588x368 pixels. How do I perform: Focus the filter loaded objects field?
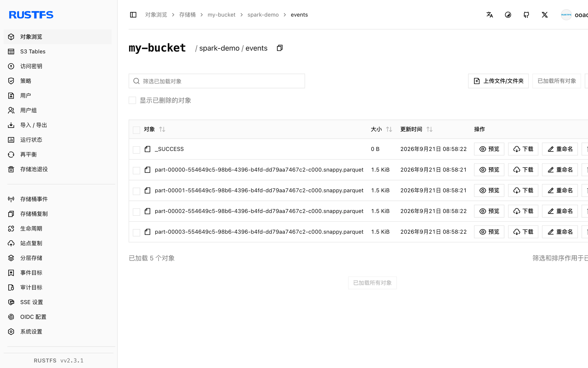point(217,81)
